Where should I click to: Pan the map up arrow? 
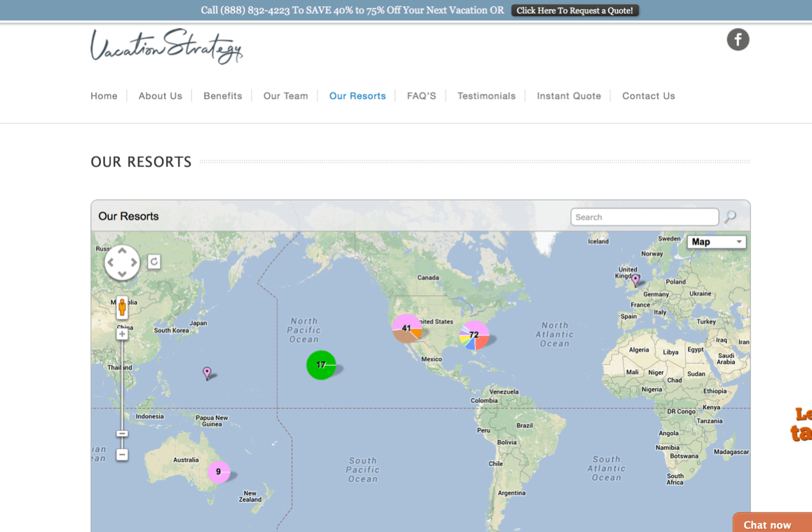[x=122, y=251]
